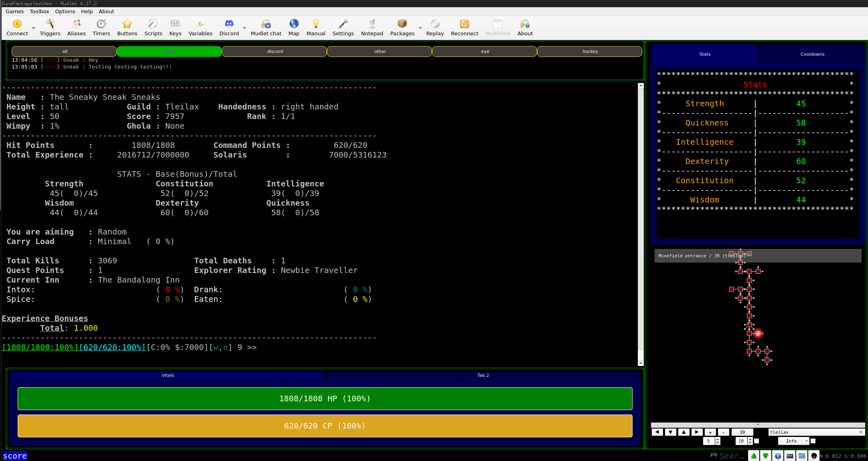Click the map zoom minus button
868x461 pixels.
(724, 432)
